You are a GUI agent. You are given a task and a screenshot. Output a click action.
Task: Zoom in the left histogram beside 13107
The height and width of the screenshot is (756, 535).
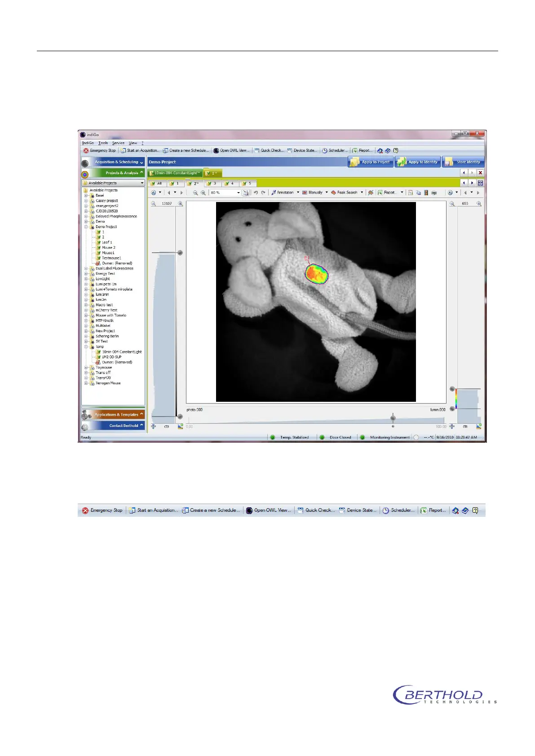181,203
